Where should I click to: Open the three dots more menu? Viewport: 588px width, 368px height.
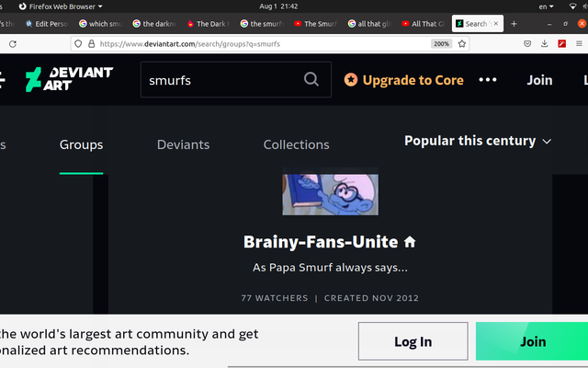coord(488,80)
